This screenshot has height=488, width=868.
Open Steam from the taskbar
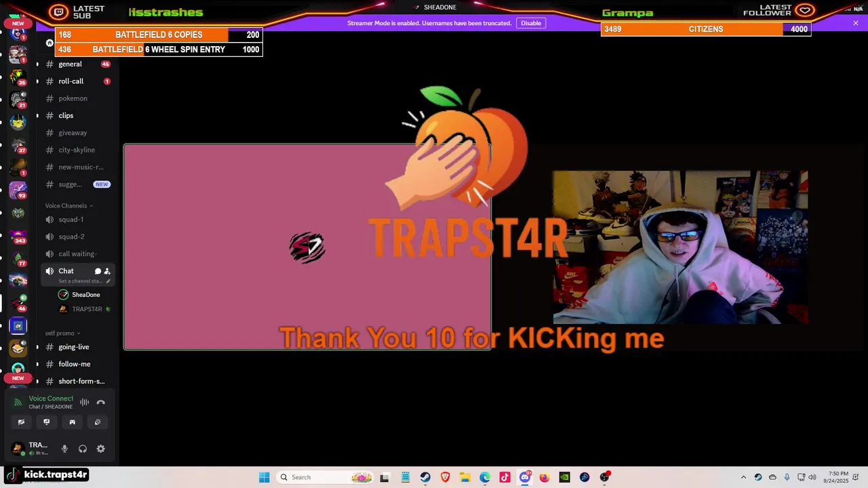click(425, 477)
